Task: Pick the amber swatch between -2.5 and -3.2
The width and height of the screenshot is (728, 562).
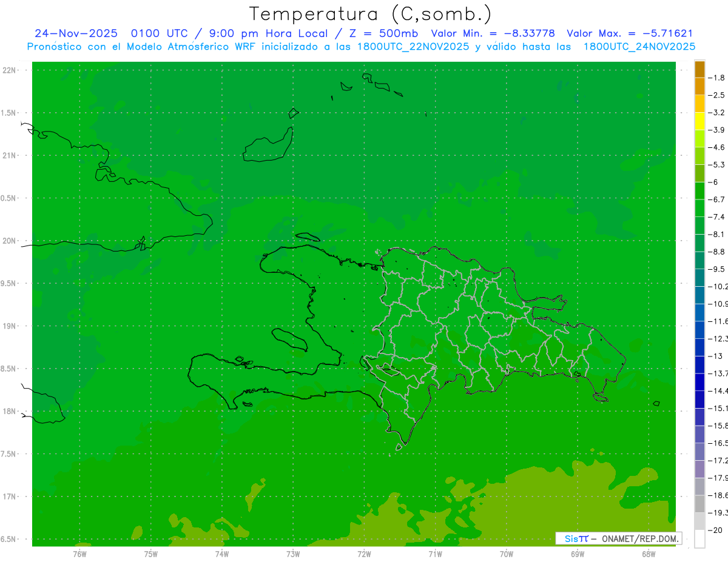Action: [x=699, y=104]
